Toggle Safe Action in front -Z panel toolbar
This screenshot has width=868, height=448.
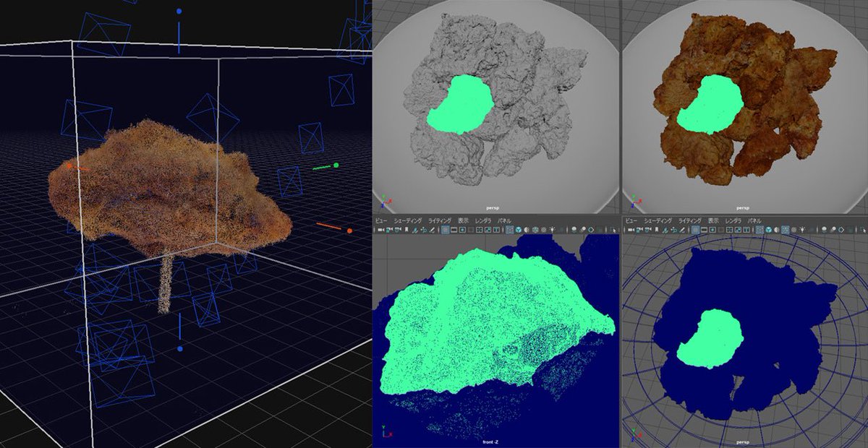pos(488,230)
